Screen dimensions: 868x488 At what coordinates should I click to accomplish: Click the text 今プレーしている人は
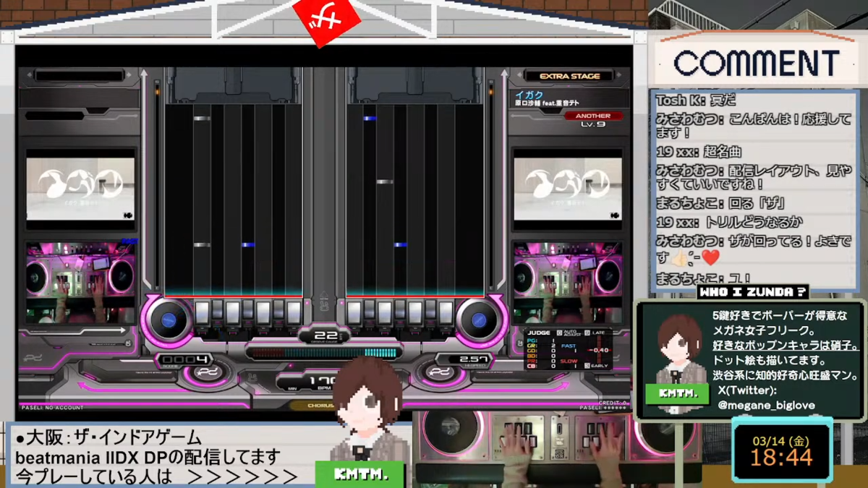click(x=94, y=476)
